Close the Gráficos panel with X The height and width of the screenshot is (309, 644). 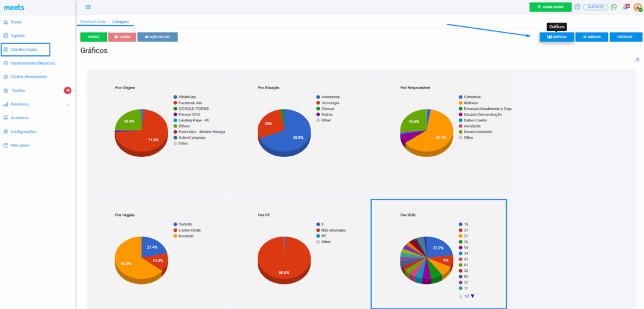pos(637,59)
